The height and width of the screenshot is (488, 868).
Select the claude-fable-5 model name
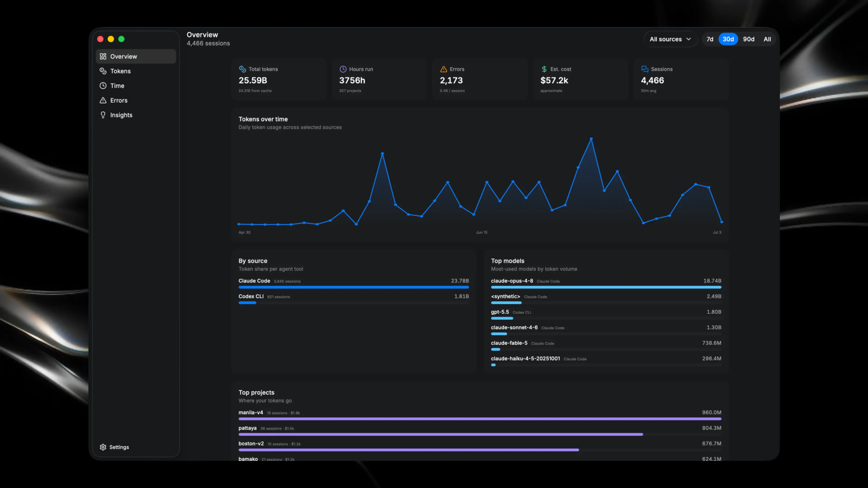point(509,343)
